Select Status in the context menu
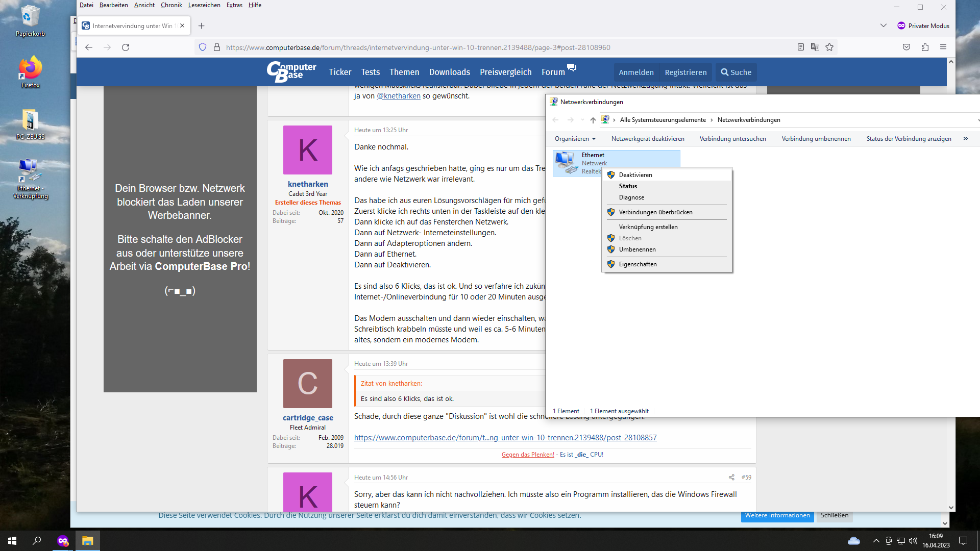 pos(667,186)
